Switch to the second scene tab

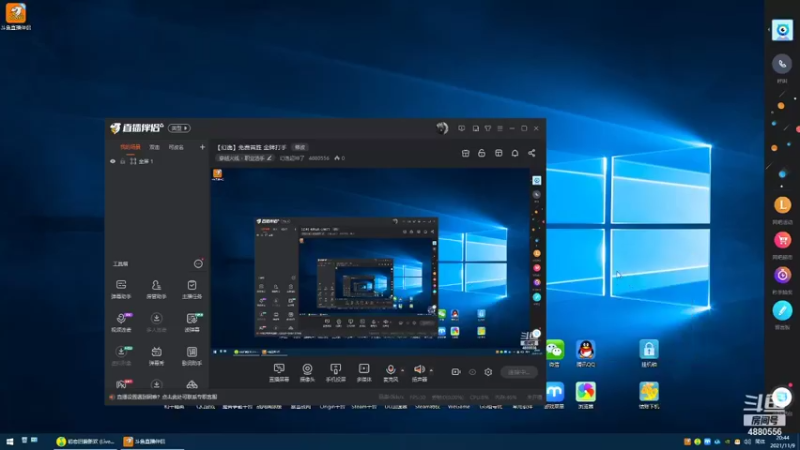pyautogui.click(x=154, y=147)
